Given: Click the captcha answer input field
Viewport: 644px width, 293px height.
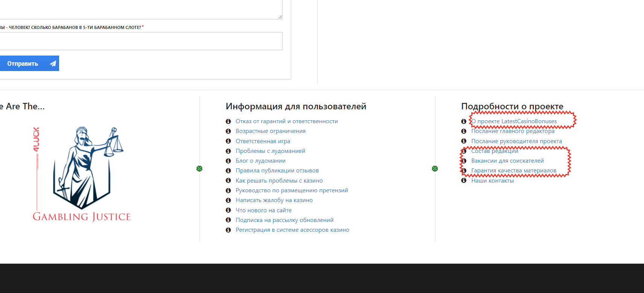Looking at the screenshot, I should pos(141,41).
